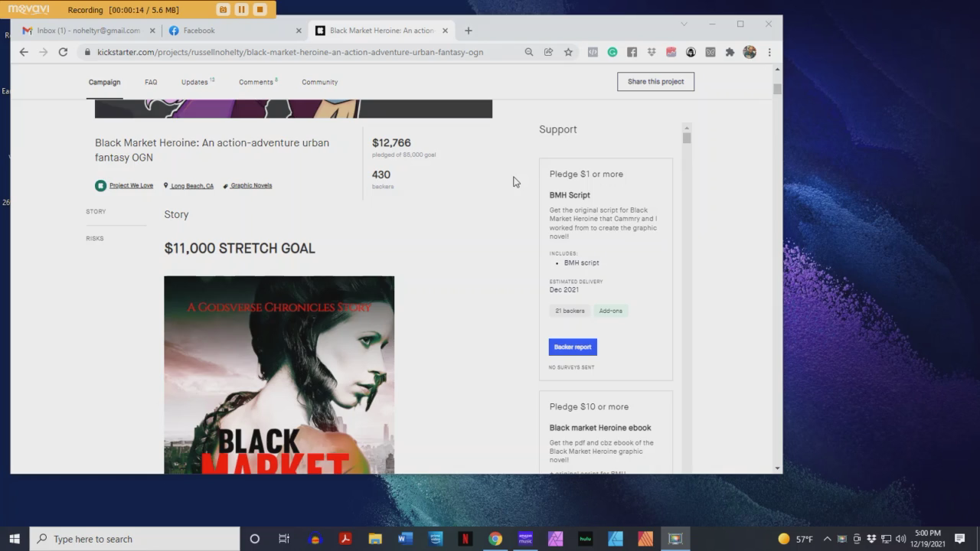Click the code brackets extension icon
Screen dimensions: 980x551
tap(593, 52)
